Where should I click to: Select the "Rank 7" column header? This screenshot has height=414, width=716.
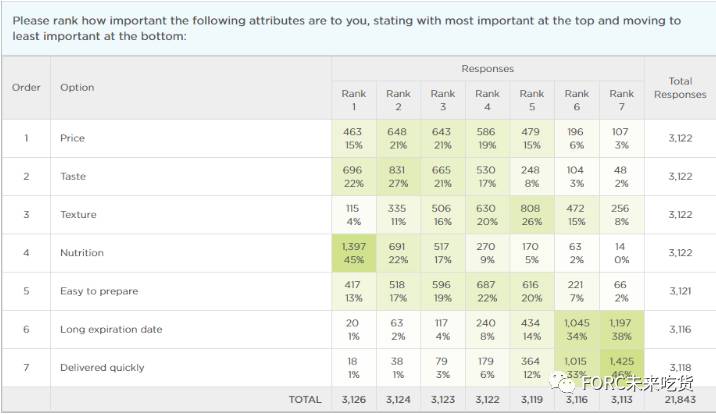click(621, 100)
